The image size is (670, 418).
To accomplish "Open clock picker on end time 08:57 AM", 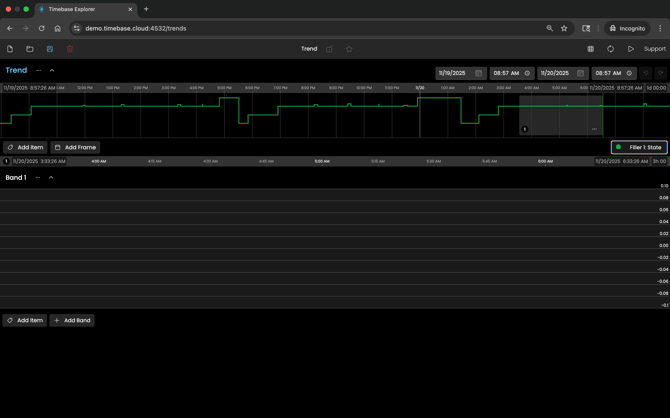I will click(629, 73).
